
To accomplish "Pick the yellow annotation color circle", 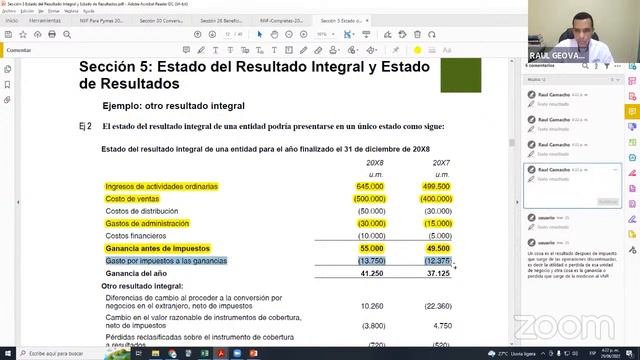I will click(417, 50).
